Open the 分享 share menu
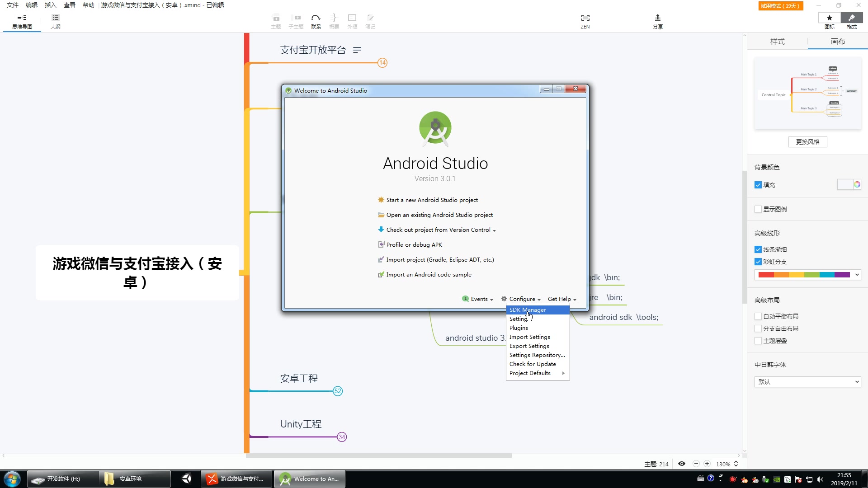The width and height of the screenshot is (868, 488). (x=658, y=21)
